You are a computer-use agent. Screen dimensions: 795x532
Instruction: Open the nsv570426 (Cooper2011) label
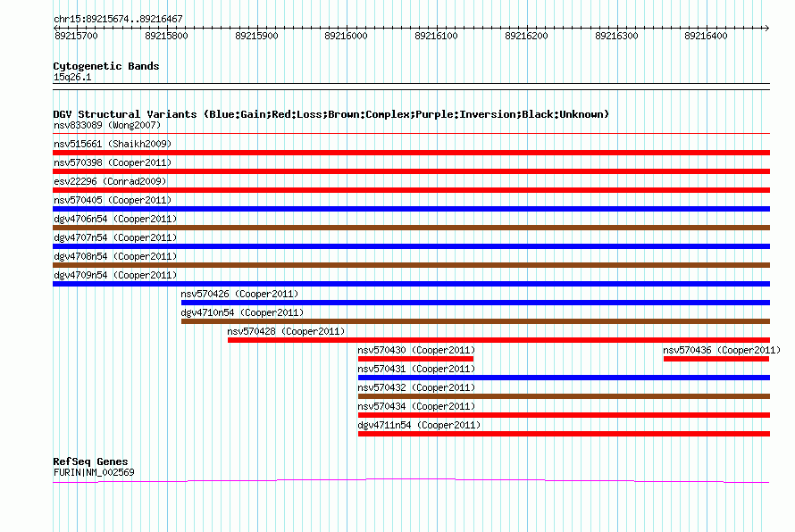(x=239, y=294)
